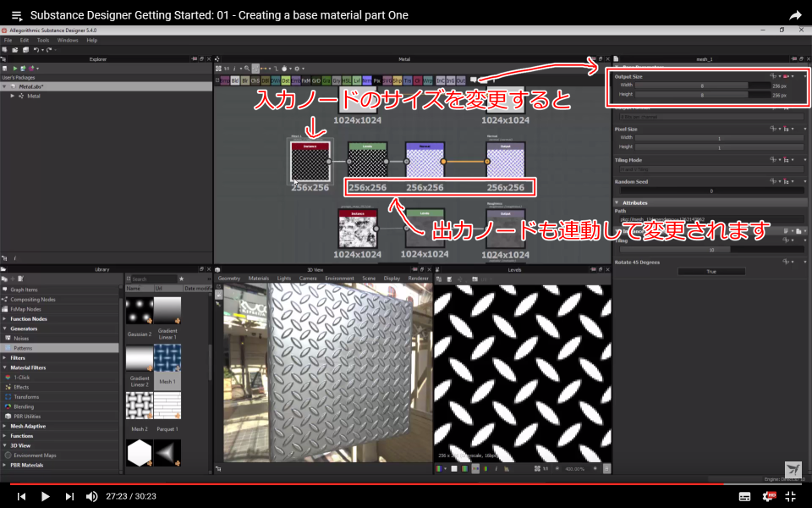Select the Mesh 1 instance node
Screen dimensions: 812x508
(310, 163)
